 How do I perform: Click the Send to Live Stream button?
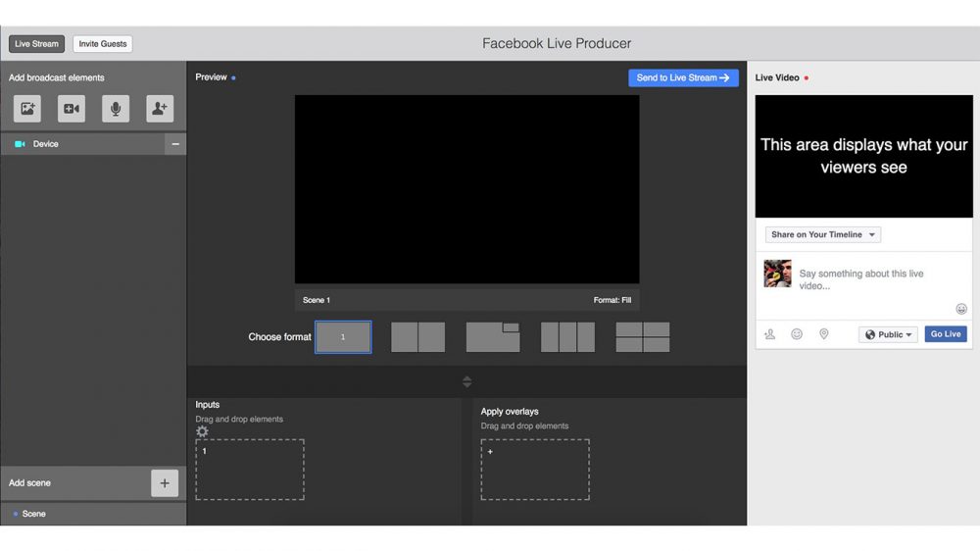click(x=683, y=78)
